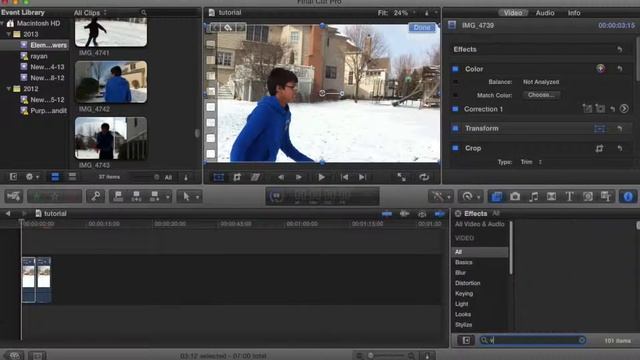Open the Color Board arrow for Correction 1

pyautogui.click(x=624, y=109)
